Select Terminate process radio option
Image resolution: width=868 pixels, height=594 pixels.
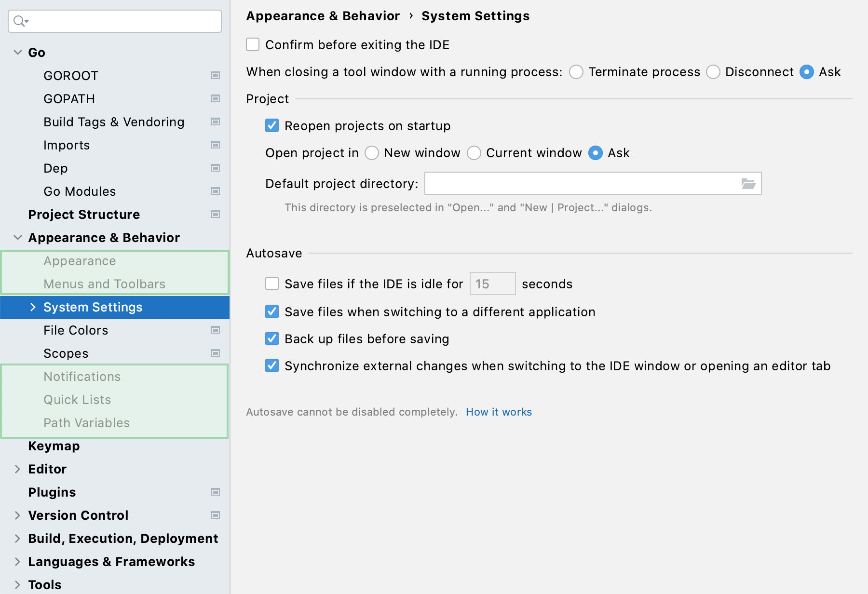pos(576,72)
